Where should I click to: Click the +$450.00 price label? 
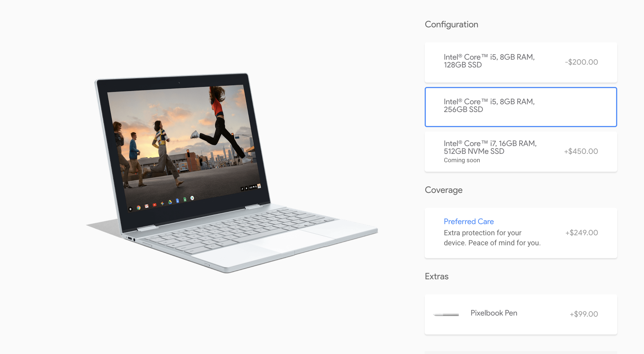point(581,151)
